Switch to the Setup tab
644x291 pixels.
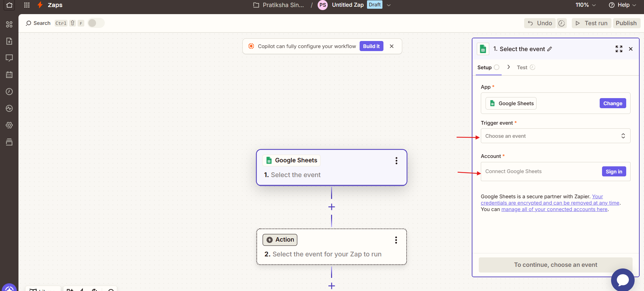coord(488,67)
